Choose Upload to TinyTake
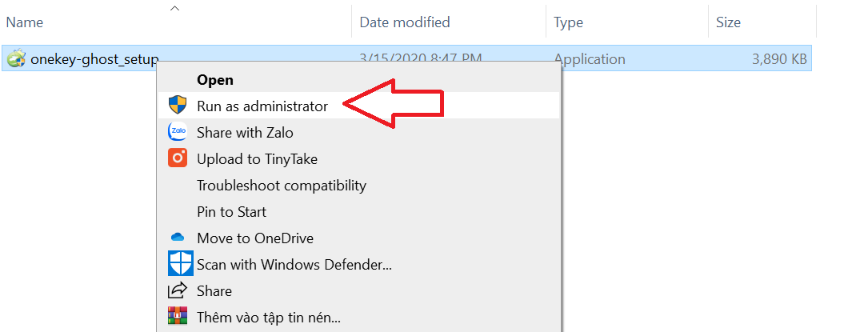Screen dimensions: 868x332 [x=257, y=158]
